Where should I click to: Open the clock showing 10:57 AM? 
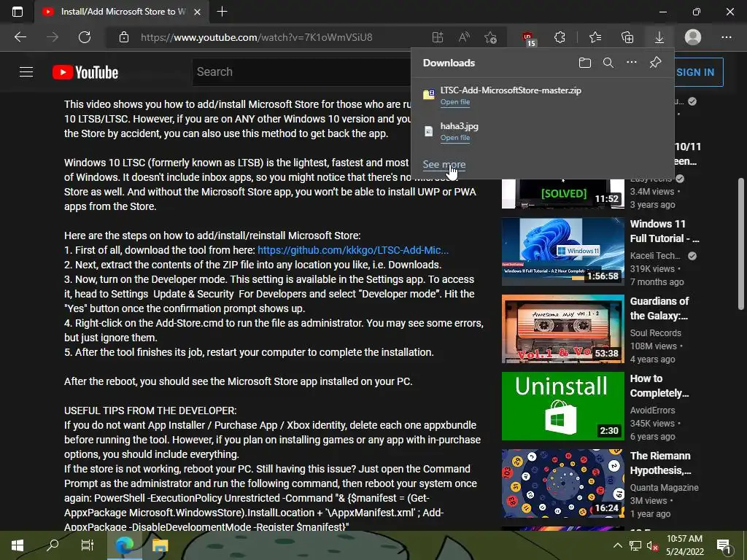coord(684,545)
